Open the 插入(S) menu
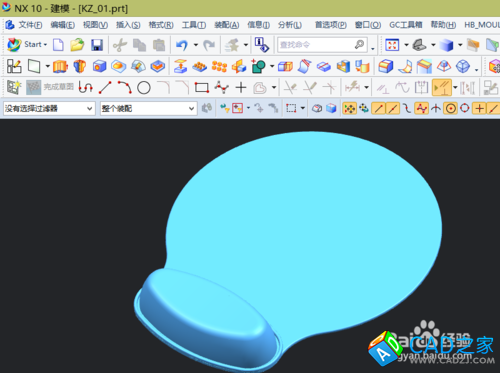 128,25
